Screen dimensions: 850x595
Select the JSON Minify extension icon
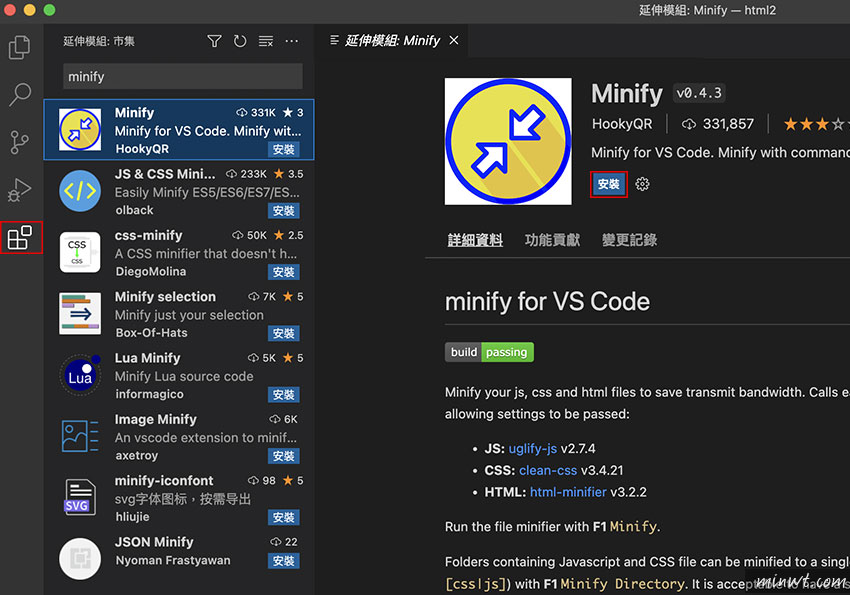click(80, 559)
